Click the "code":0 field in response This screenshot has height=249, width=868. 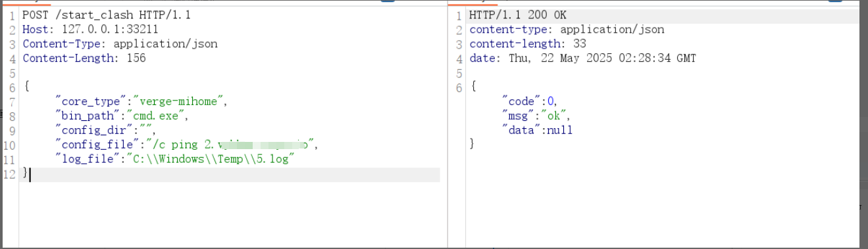coord(530,101)
